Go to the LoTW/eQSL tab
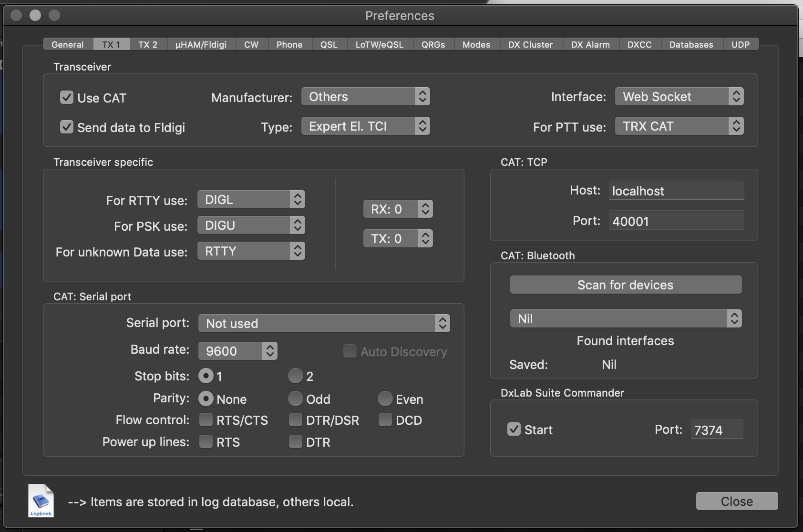The width and height of the screenshot is (803, 532). (379, 44)
